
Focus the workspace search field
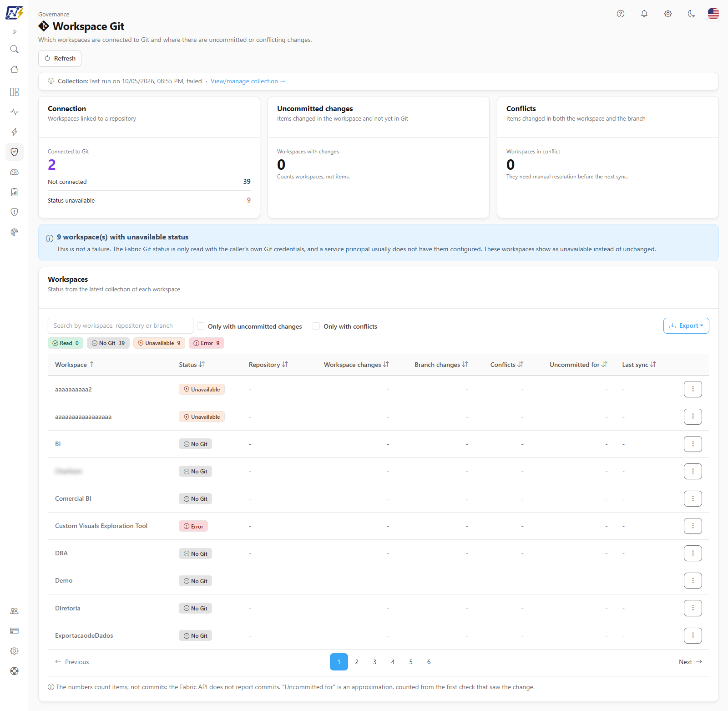(x=121, y=326)
